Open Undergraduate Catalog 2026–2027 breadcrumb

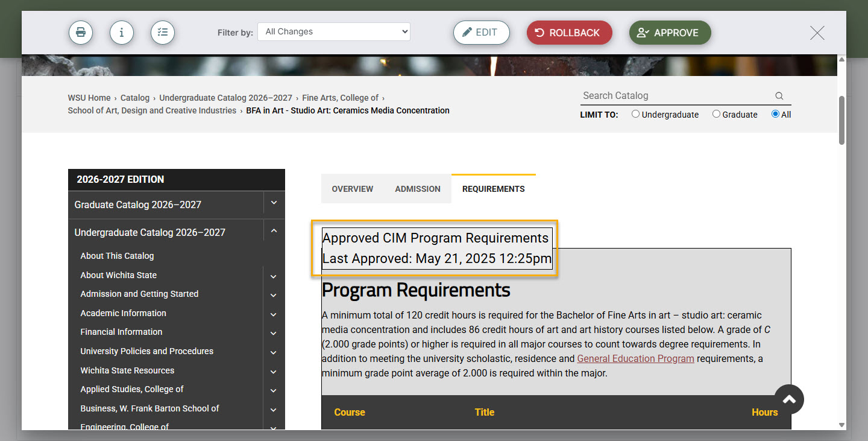click(225, 98)
